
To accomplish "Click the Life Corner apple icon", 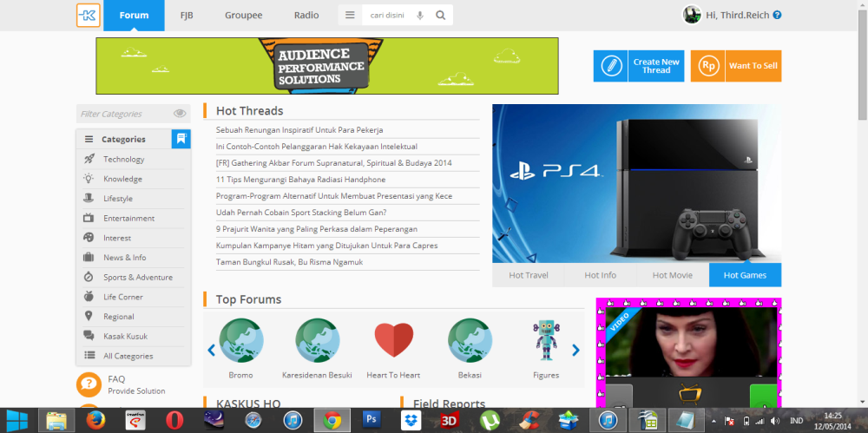I will [89, 297].
